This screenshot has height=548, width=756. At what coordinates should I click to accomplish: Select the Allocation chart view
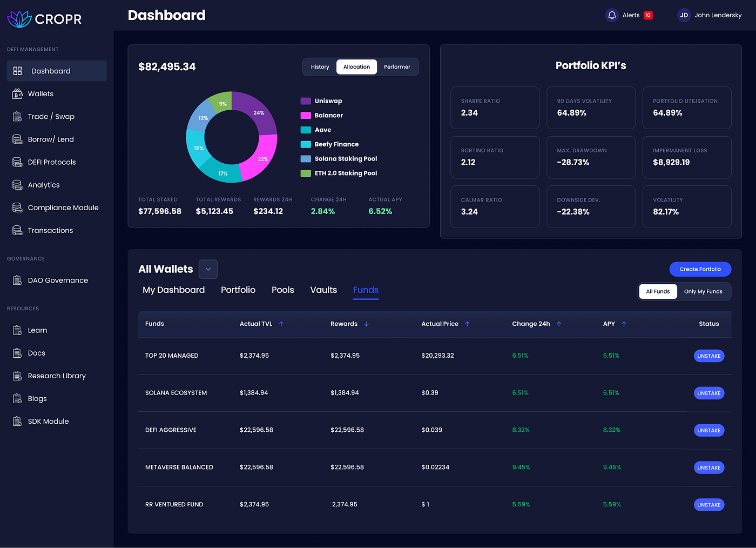point(357,67)
